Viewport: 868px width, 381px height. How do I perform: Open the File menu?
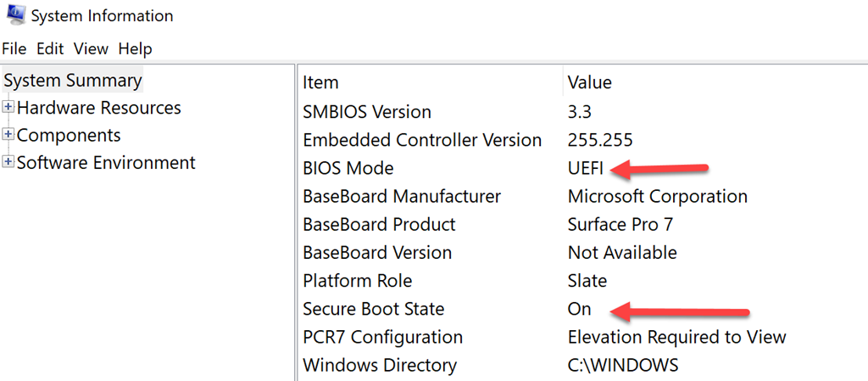click(x=14, y=49)
